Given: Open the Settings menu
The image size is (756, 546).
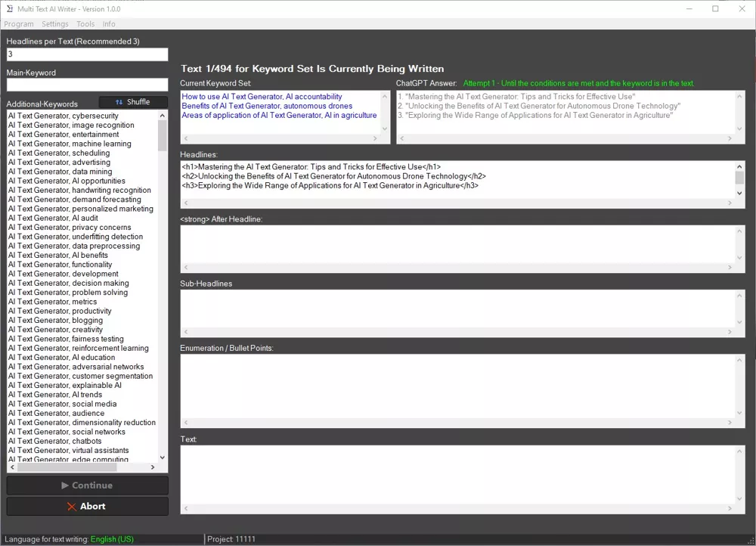Looking at the screenshot, I should [55, 23].
